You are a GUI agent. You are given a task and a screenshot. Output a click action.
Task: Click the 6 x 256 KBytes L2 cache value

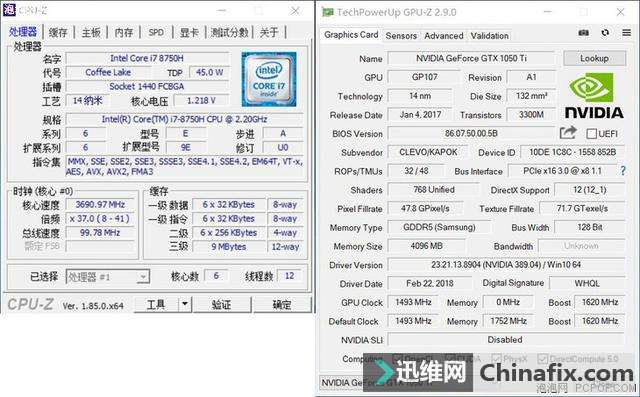[x=229, y=233]
